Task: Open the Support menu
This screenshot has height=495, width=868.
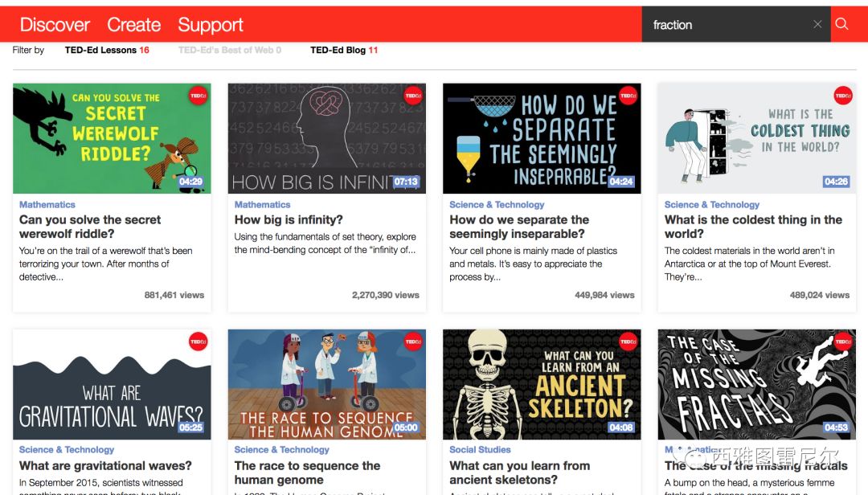Action: click(211, 25)
